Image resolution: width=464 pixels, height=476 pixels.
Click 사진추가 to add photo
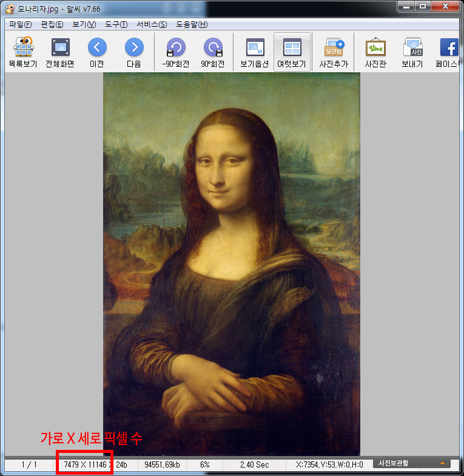coord(334,52)
